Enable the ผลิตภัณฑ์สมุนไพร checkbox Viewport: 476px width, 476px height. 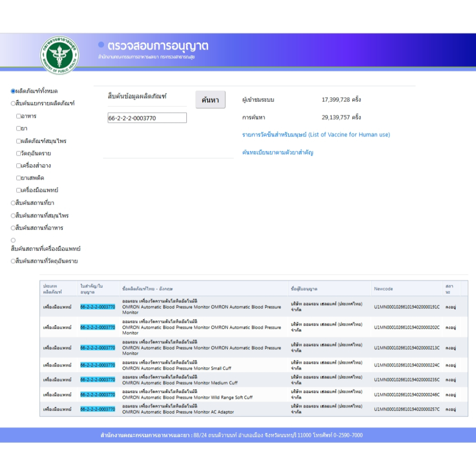[19, 141]
